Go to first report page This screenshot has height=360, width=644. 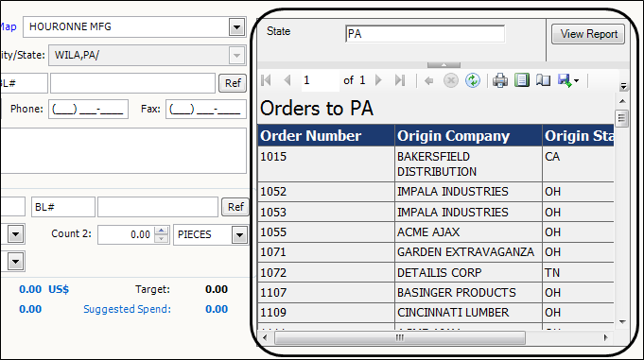(266, 80)
